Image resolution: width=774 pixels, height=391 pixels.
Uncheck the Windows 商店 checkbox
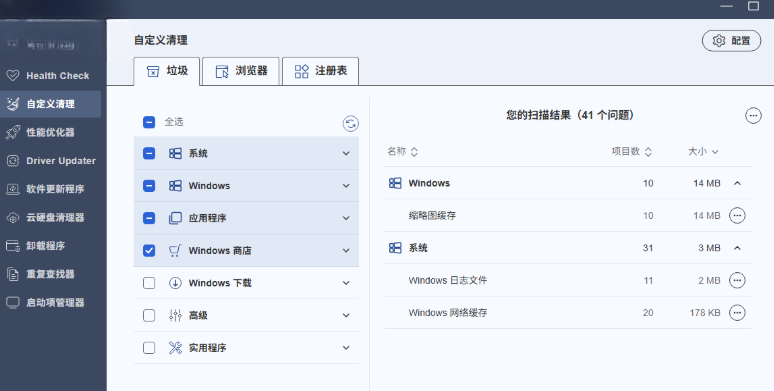[x=149, y=250]
